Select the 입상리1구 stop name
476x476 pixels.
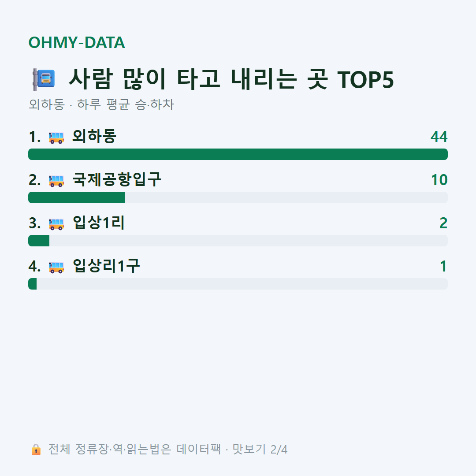[x=106, y=266]
